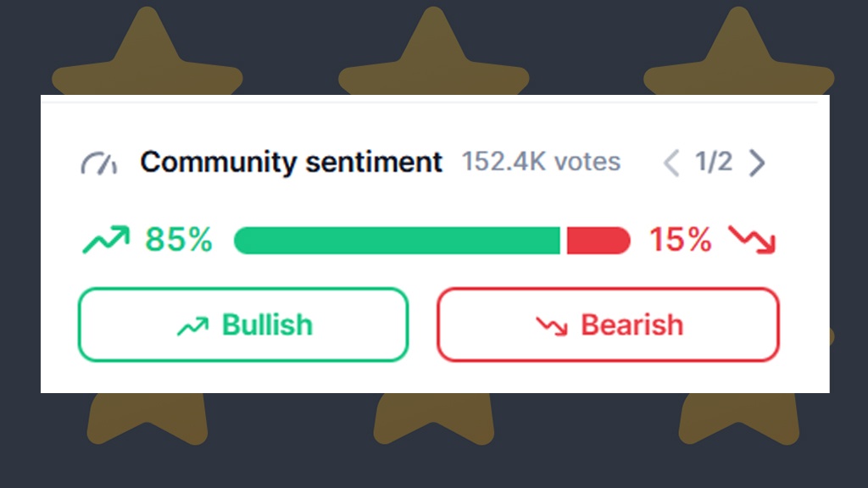Click the red downward trend arrow near 15%
Viewport: 868px width, 488px height.
coord(752,241)
